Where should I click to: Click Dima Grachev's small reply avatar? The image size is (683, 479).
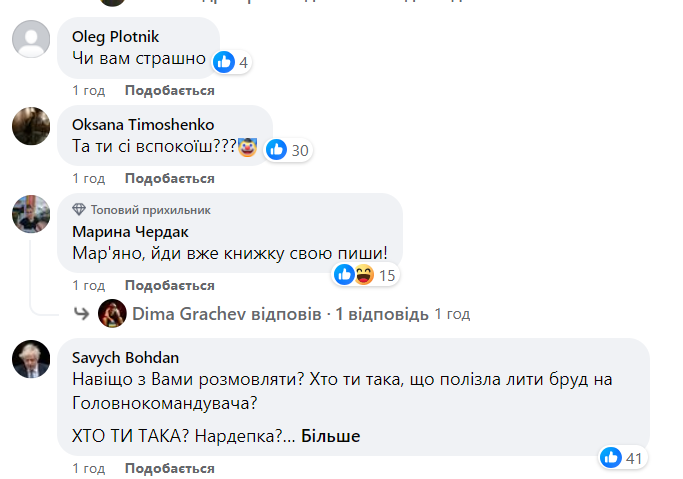tap(112, 313)
